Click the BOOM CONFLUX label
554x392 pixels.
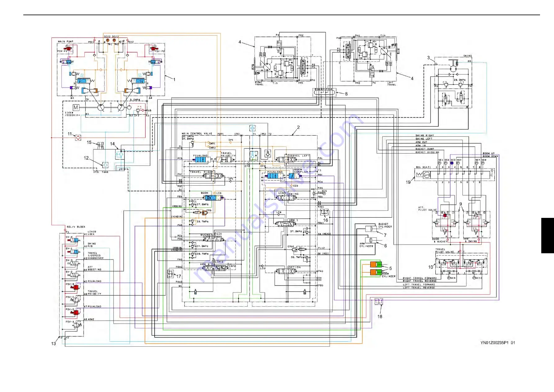[301, 170]
